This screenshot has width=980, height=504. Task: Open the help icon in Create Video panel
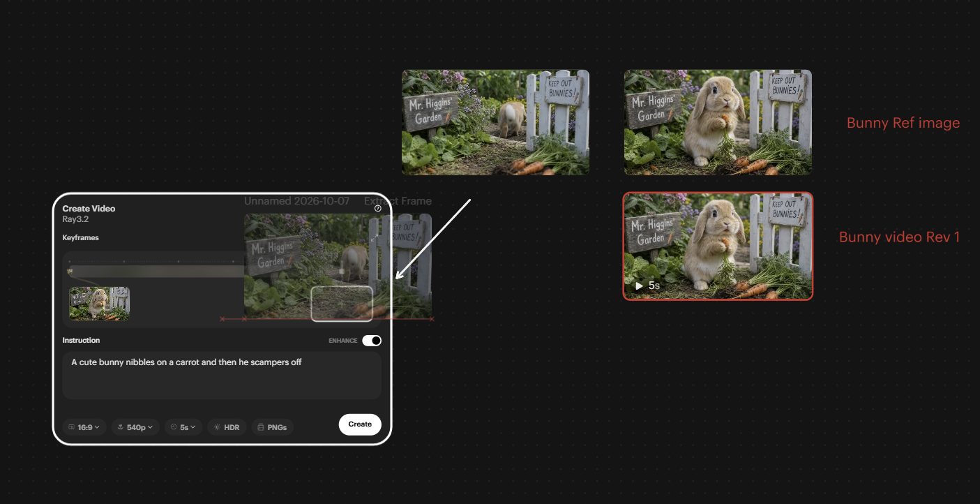[378, 208]
